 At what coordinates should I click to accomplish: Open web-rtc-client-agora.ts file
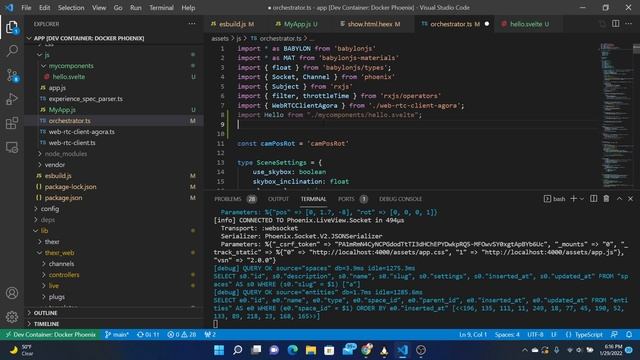[x=82, y=132]
